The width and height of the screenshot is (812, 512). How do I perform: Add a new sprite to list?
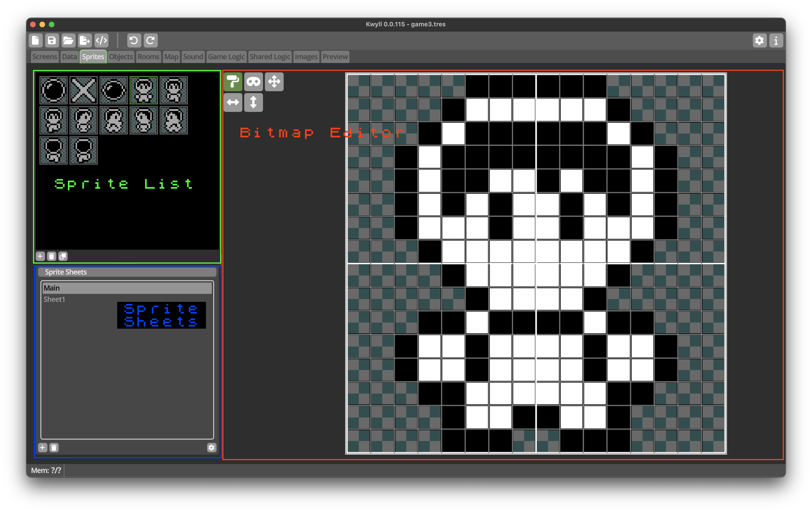coord(40,256)
